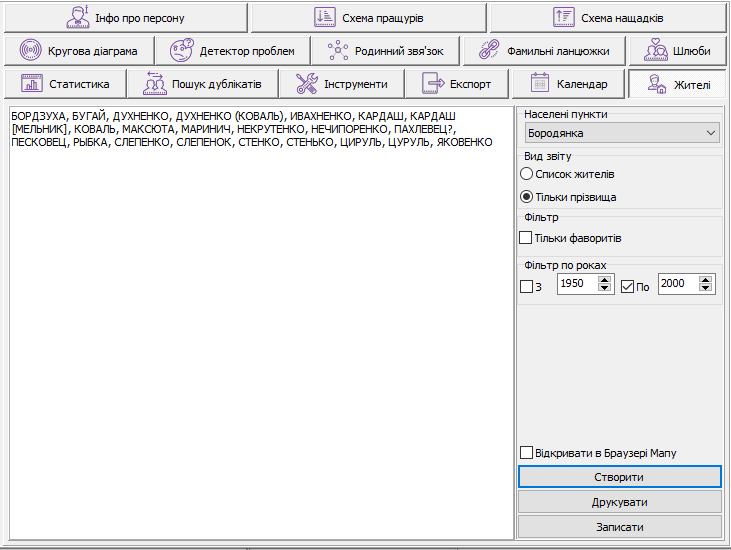
Task: Switch to the Статистика tab
Action: click(x=67, y=83)
